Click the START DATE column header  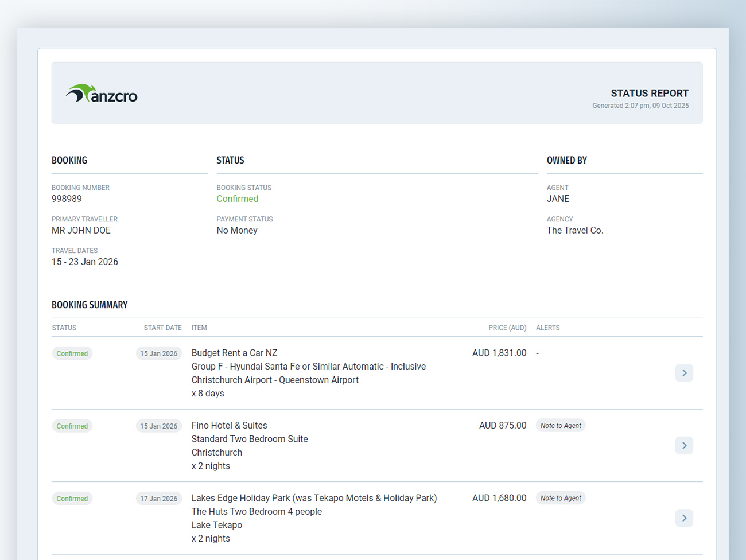click(162, 328)
